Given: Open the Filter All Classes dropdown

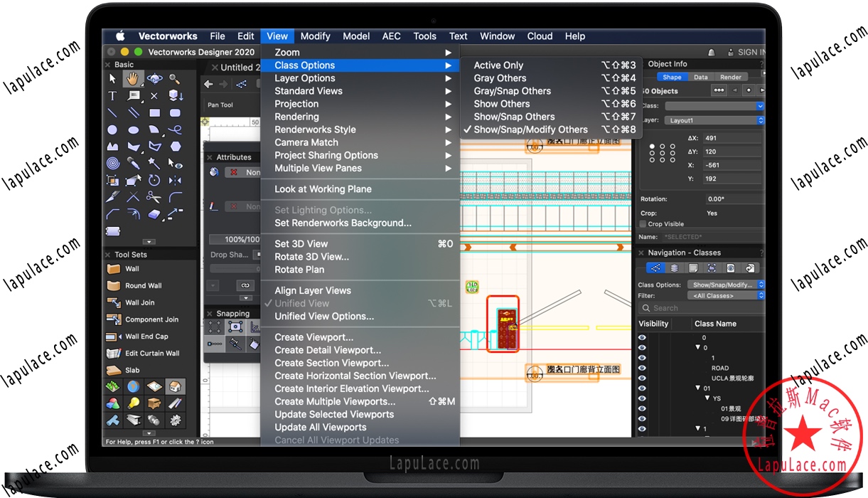Looking at the screenshot, I should click(727, 295).
